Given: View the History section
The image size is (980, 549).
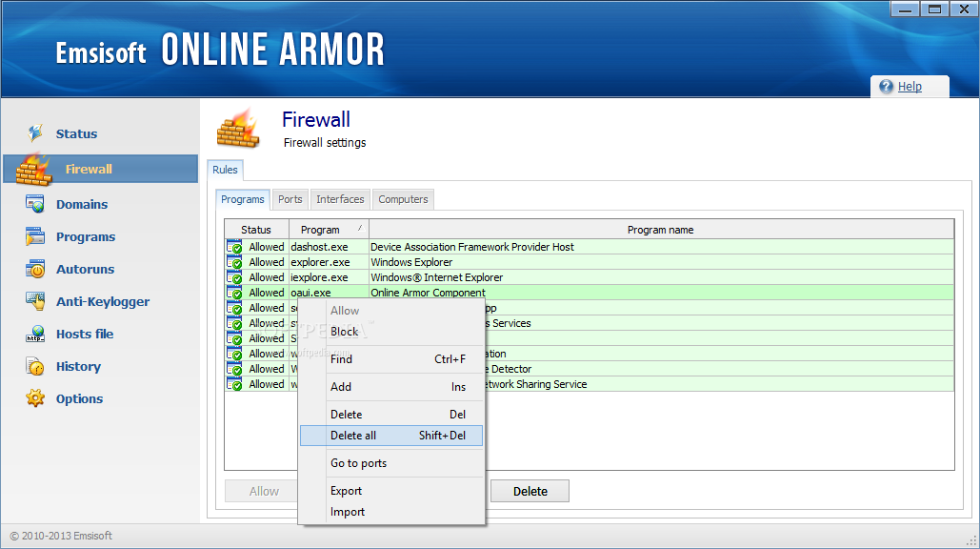Looking at the screenshot, I should [78, 366].
